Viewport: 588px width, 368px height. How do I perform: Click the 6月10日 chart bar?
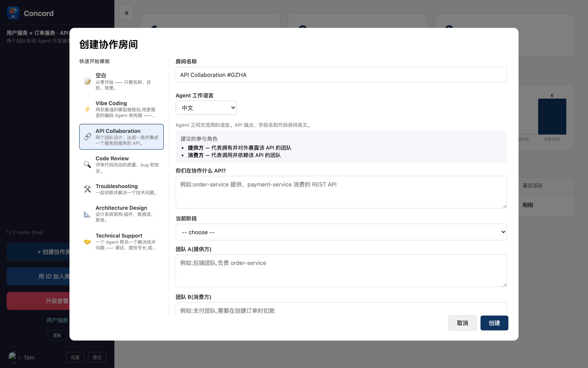552,116
